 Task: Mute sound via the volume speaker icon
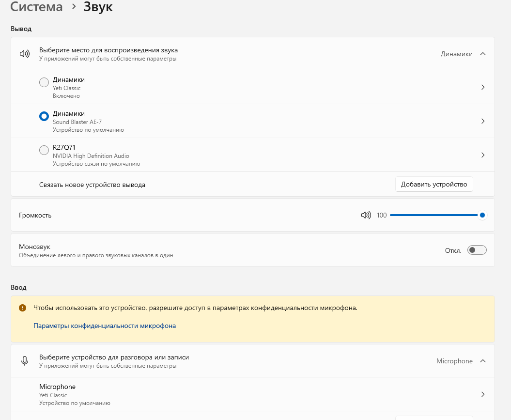[366, 215]
